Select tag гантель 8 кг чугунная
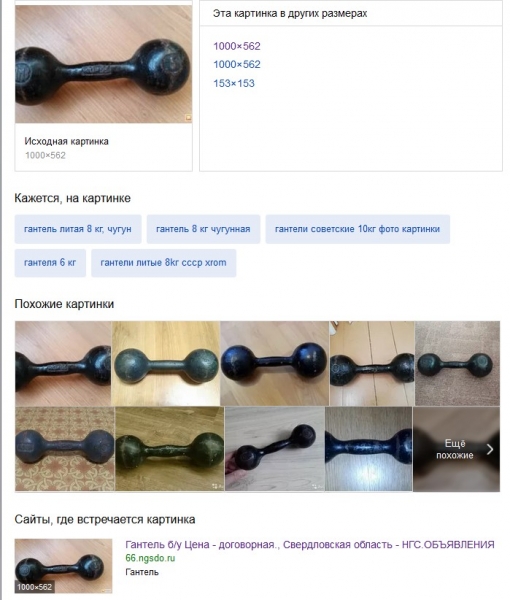The height and width of the screenshot is (600, 510). pos(203,229)
